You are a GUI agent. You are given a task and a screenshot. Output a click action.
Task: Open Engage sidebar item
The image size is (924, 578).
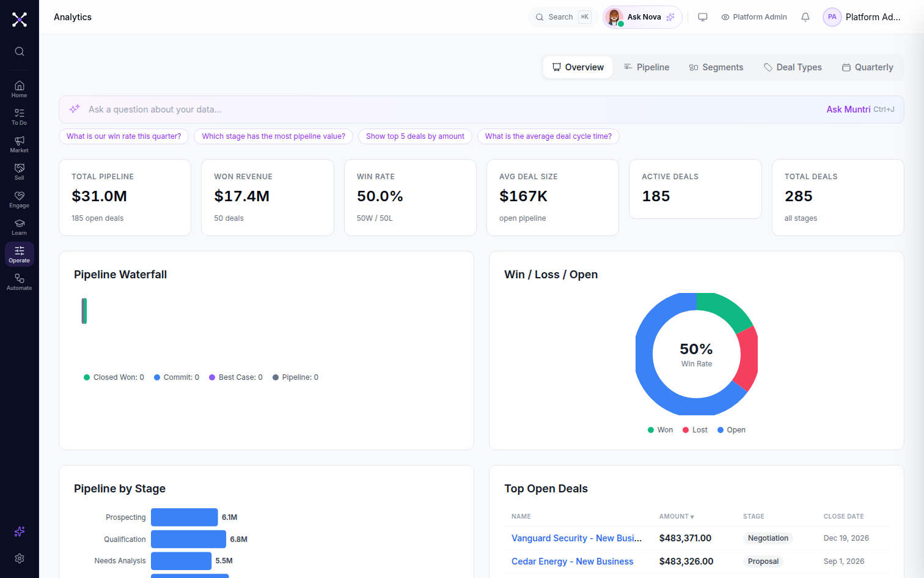[20, 199]
